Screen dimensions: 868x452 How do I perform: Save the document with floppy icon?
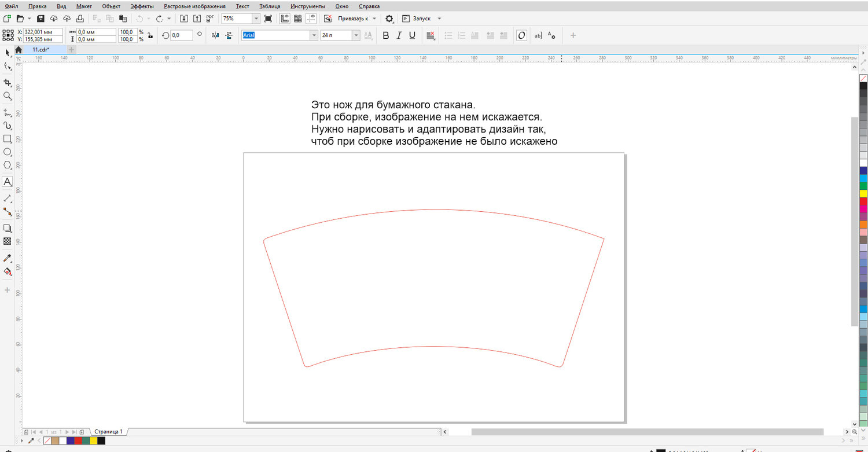tap(41, 19)
